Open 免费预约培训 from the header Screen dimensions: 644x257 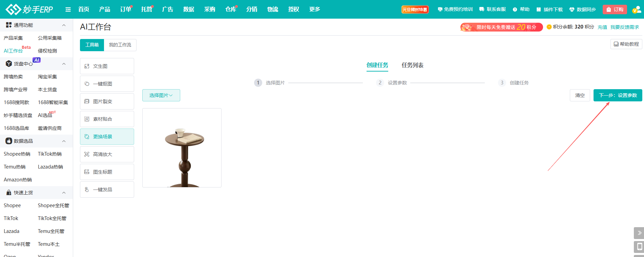point(455,9)
